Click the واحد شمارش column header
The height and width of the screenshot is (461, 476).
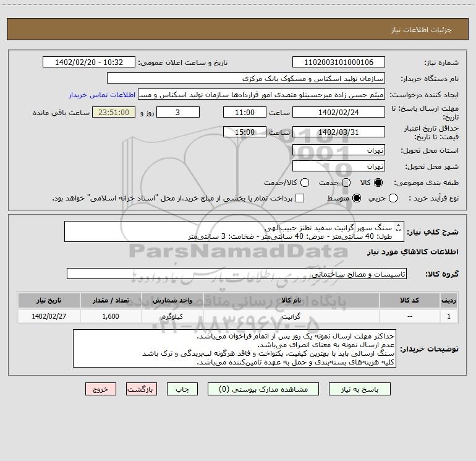pos(172,300)
